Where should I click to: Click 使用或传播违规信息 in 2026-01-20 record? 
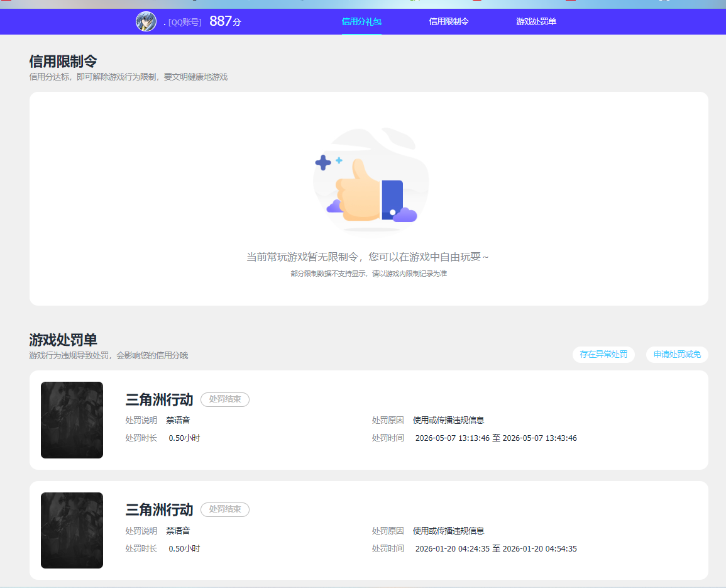pyautogui.click(x=448, y=531)
